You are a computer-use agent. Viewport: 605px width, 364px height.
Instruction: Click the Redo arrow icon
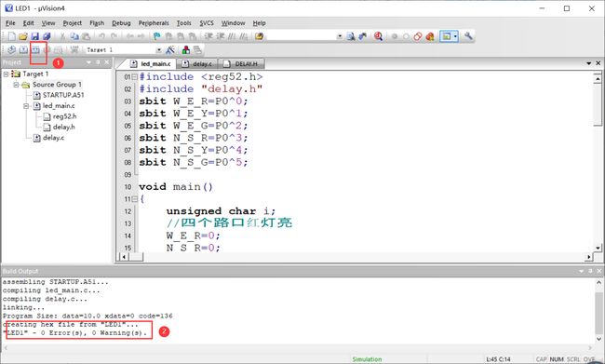[x=114, y=36]
